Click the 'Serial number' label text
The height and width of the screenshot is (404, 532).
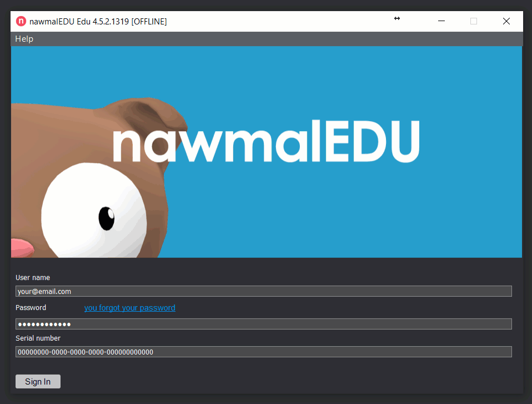click(38, 338)
